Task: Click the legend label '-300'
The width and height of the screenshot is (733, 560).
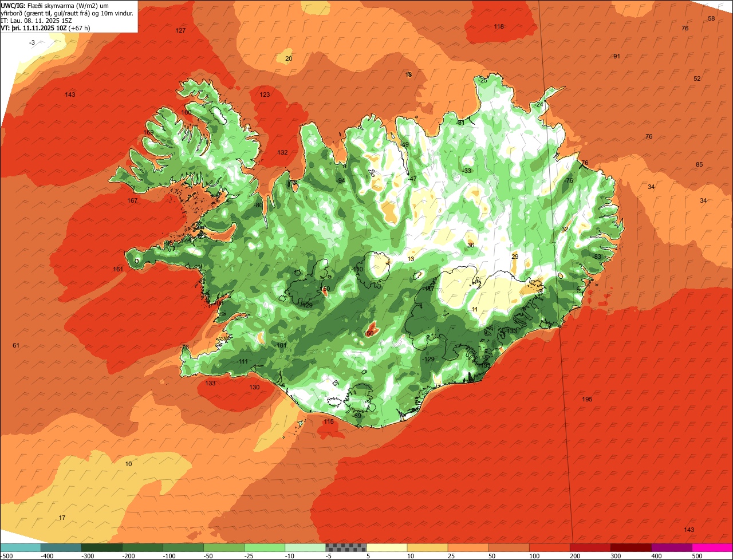Action: (88, 556)
